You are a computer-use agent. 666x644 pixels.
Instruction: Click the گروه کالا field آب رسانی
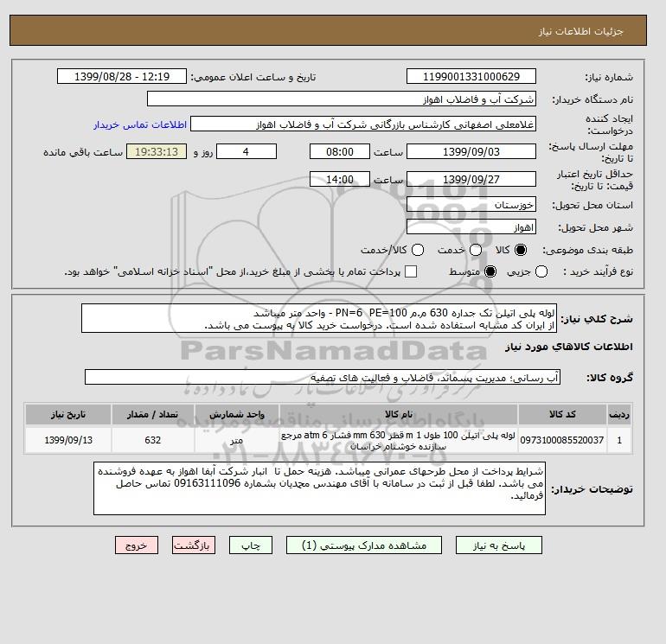[323, 377]
